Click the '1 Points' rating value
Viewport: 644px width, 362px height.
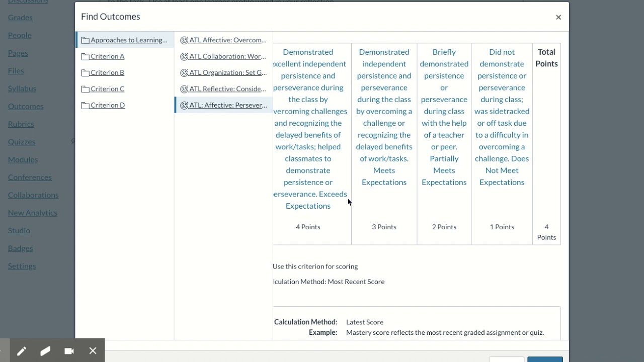pyautogui.click(x=502, y=227)
